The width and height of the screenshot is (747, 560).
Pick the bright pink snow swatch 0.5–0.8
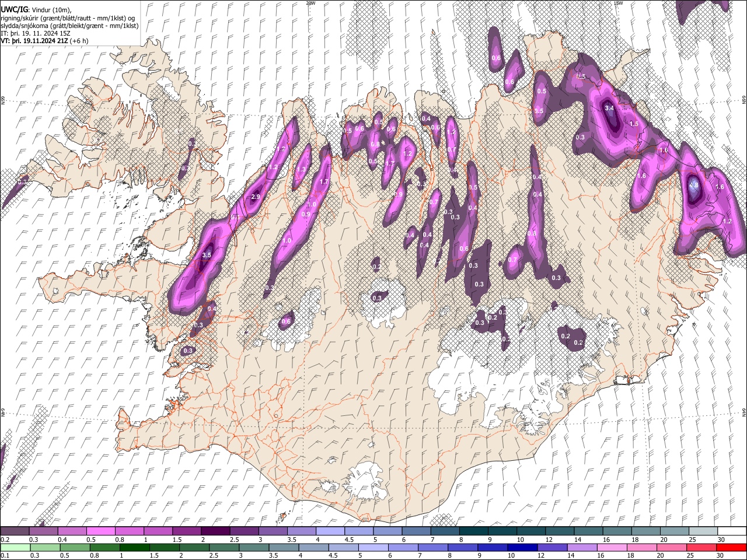pos(100,531)
